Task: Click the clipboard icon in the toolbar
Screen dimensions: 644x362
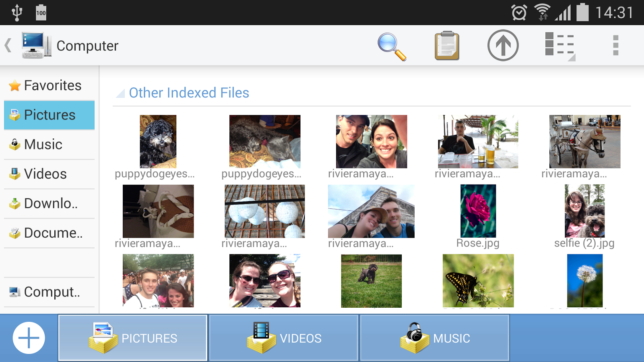Action: tap(447, 45)
